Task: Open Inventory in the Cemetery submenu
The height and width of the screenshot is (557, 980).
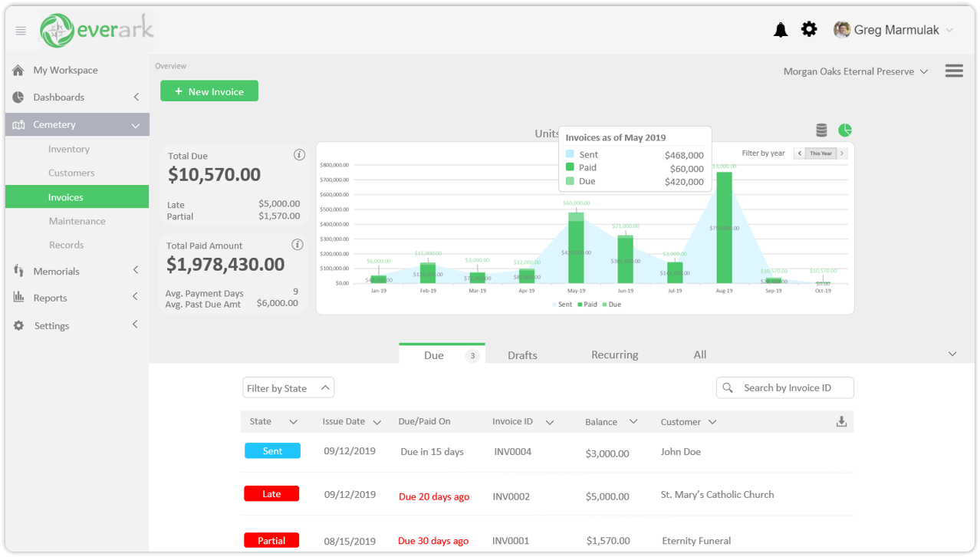Action: [69, 149]
